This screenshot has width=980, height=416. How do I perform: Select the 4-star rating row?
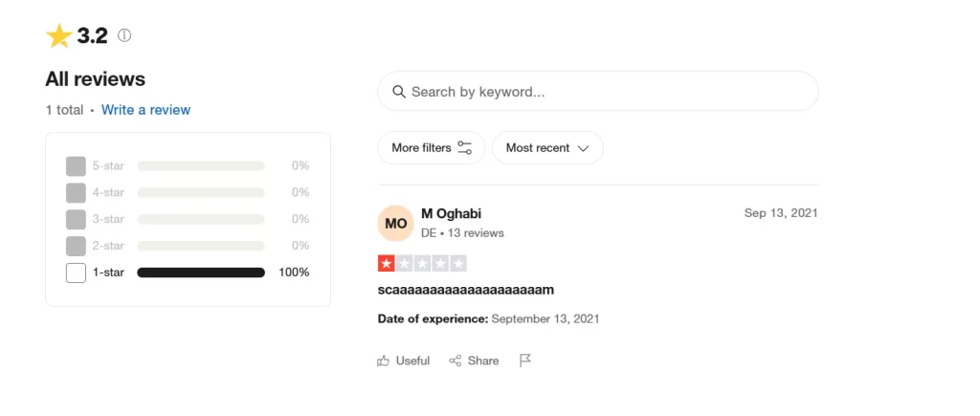tap(188, 192)
